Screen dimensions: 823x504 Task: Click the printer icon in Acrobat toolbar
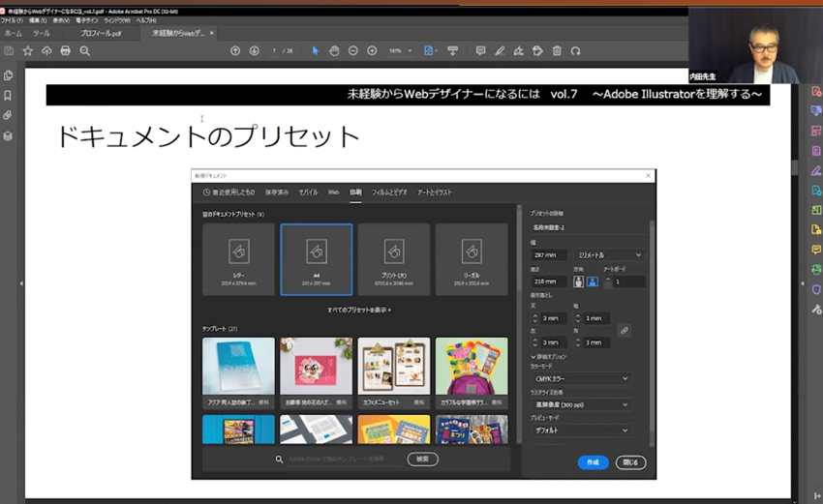(65, 51)
